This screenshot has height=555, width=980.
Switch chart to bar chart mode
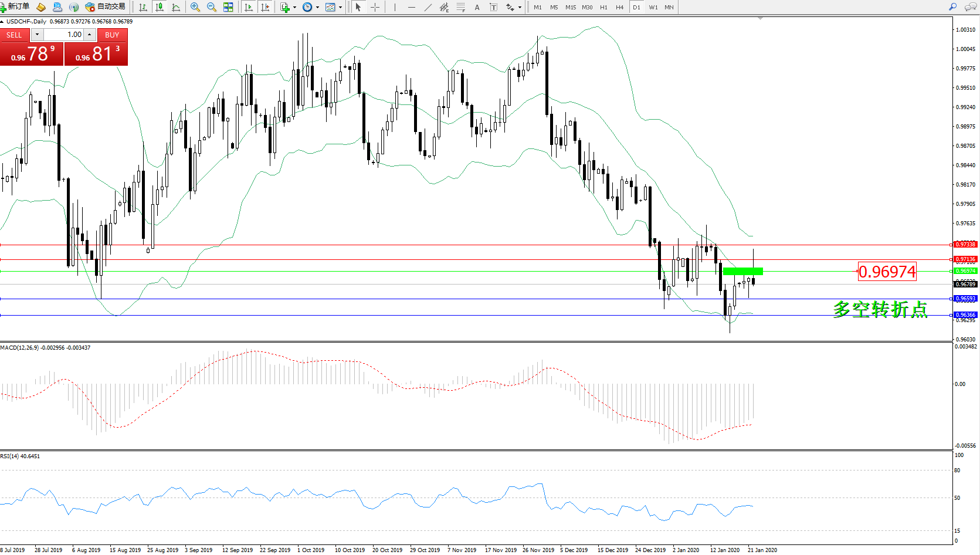(x=143, y=7)
